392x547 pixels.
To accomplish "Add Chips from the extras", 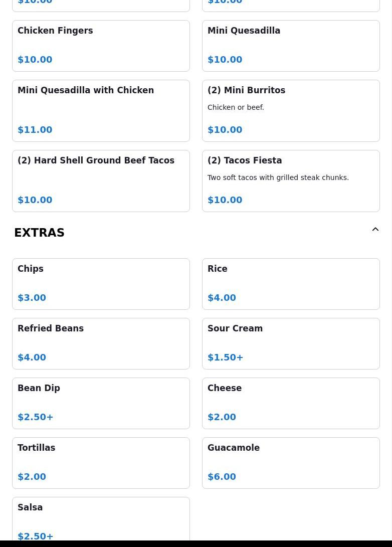I will [101, 284].
